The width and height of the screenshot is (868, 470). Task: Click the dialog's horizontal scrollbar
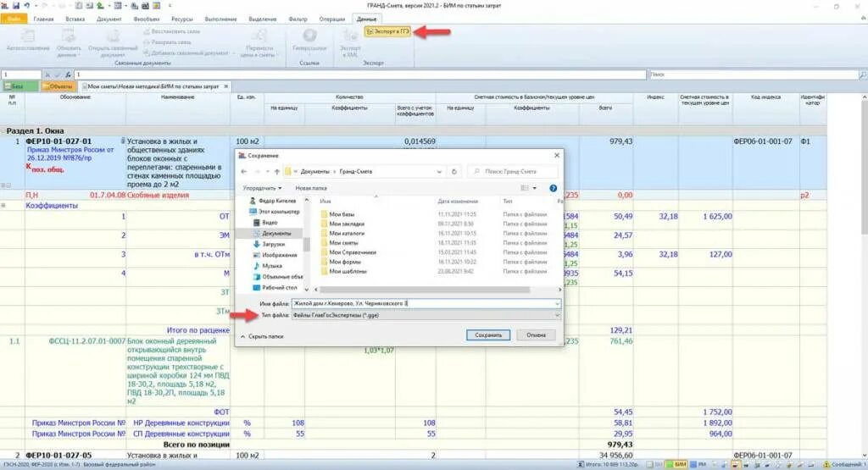(426, 290)
